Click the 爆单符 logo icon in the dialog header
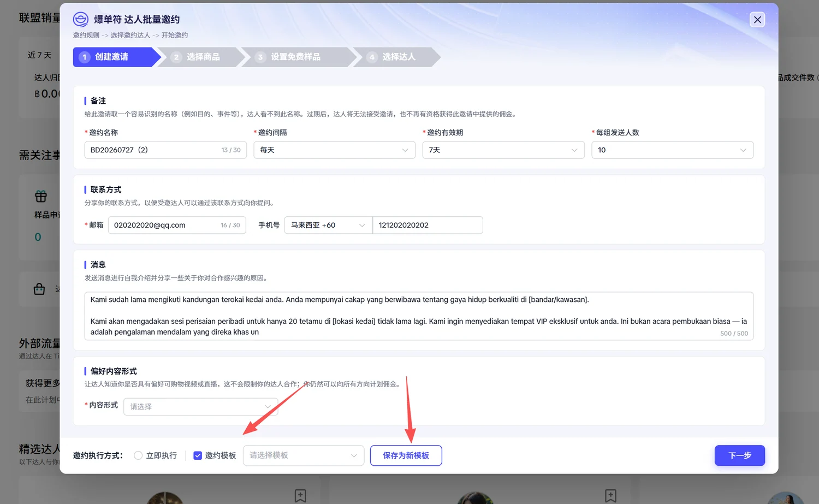This screenshot has height=504, width=819. tap(81, 20)
